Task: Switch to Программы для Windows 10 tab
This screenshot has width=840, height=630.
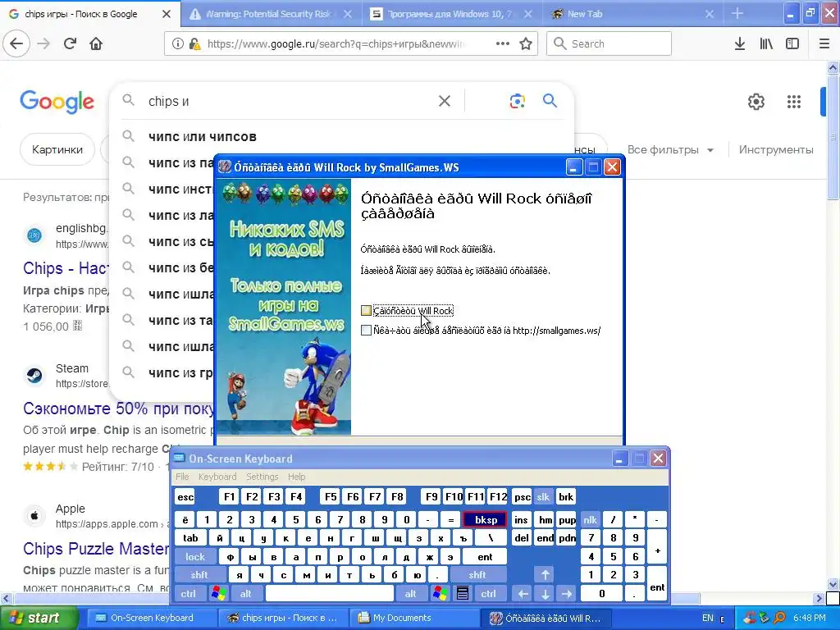Action: (x=452, y=14)
